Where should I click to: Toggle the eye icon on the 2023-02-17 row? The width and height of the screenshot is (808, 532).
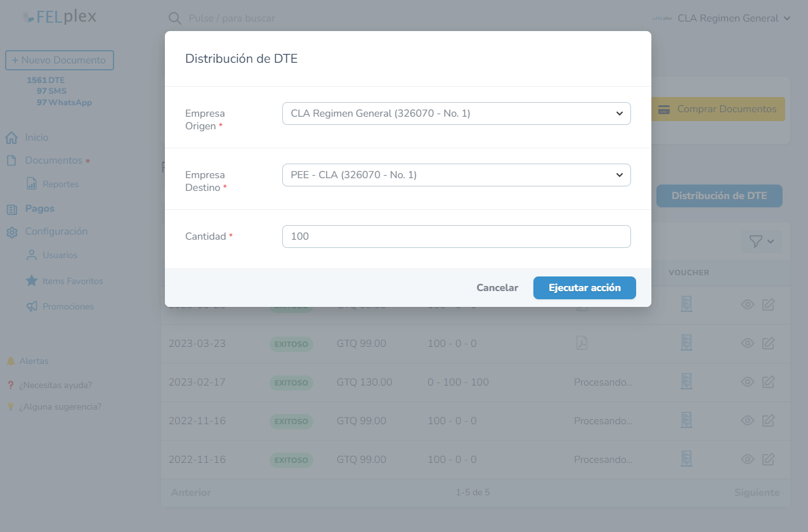coord(747,381)
